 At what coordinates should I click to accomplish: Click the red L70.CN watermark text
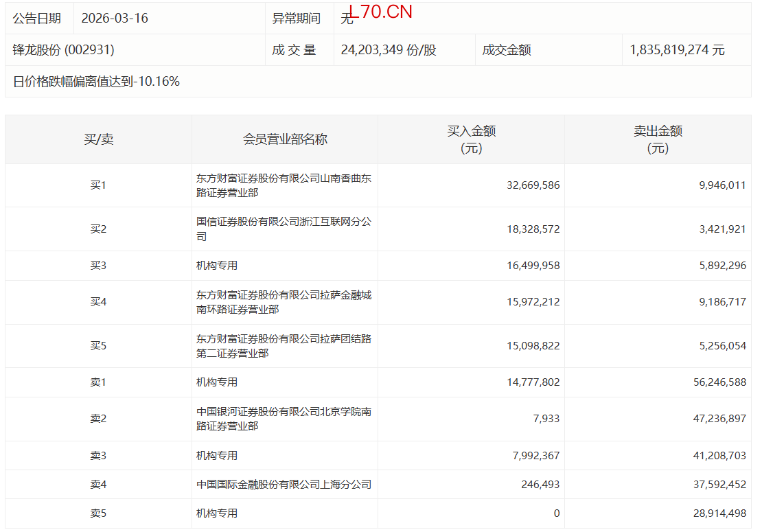(x=380, y=12)
